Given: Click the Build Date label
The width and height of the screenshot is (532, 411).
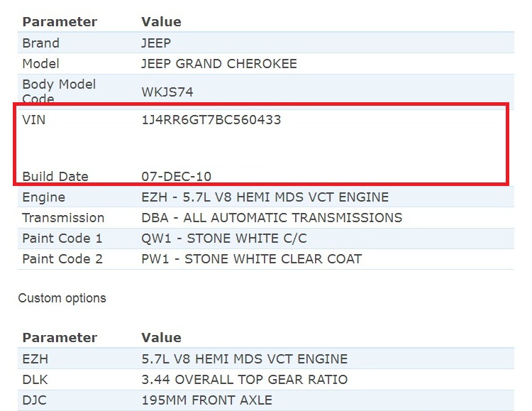Looking at the screenshot, I should click(x=55, y=177).
